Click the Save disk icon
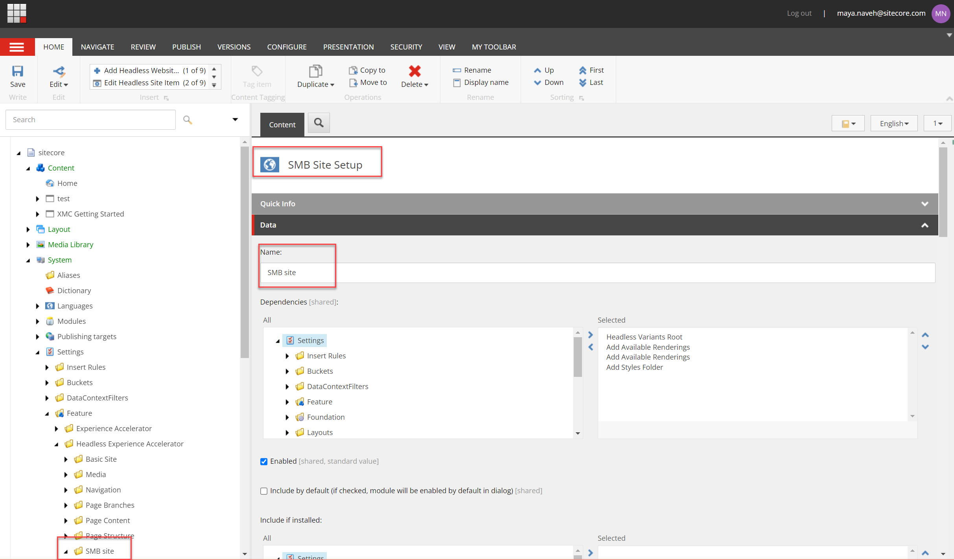The image size is (954, 560). pyautogui.click(x=18, y=71)
